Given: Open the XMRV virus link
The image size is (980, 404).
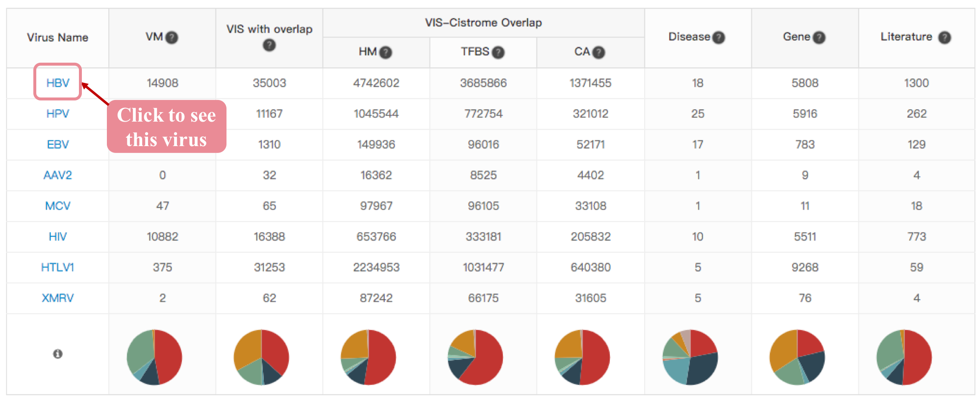Looking at the screenshot, I should (x=58, y=298).
